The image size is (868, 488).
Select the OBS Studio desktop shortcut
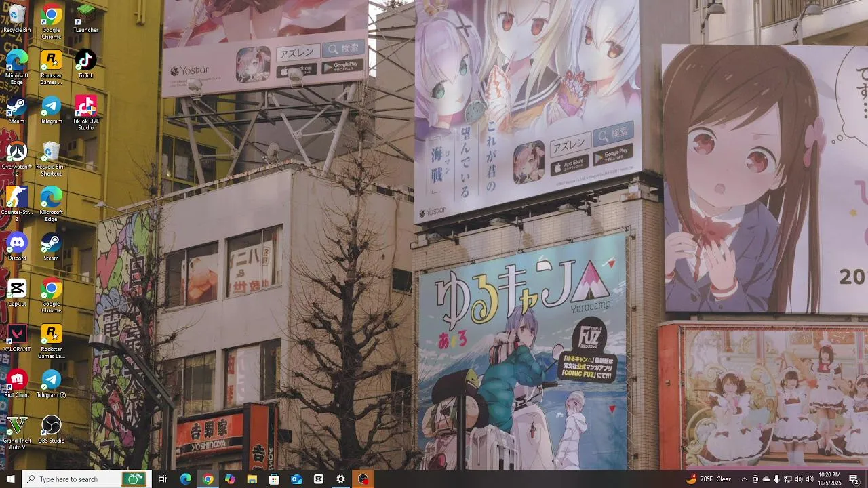(51, 429)
